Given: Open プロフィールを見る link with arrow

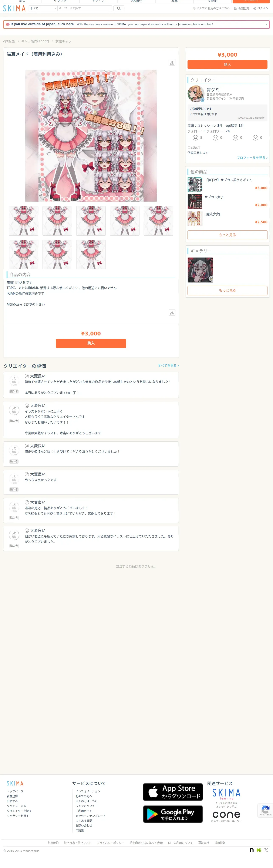Looking at the screenshot, I should tap(252, 158).
